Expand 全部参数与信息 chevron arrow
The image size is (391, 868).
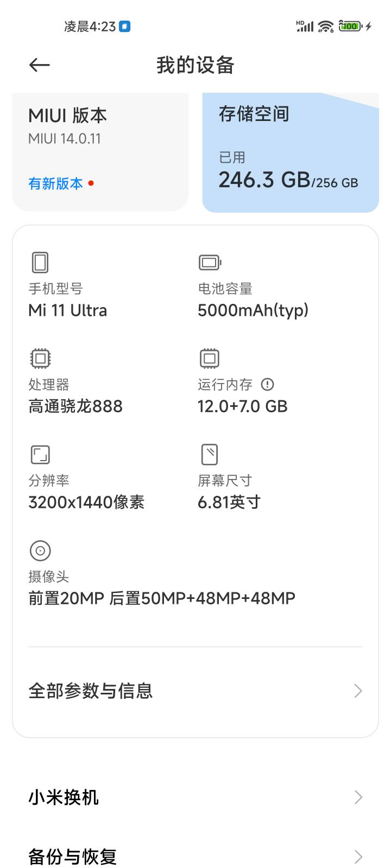358,691
